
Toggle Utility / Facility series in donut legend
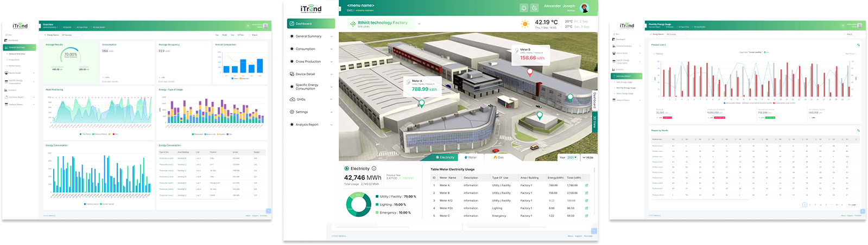coord(396,197)
